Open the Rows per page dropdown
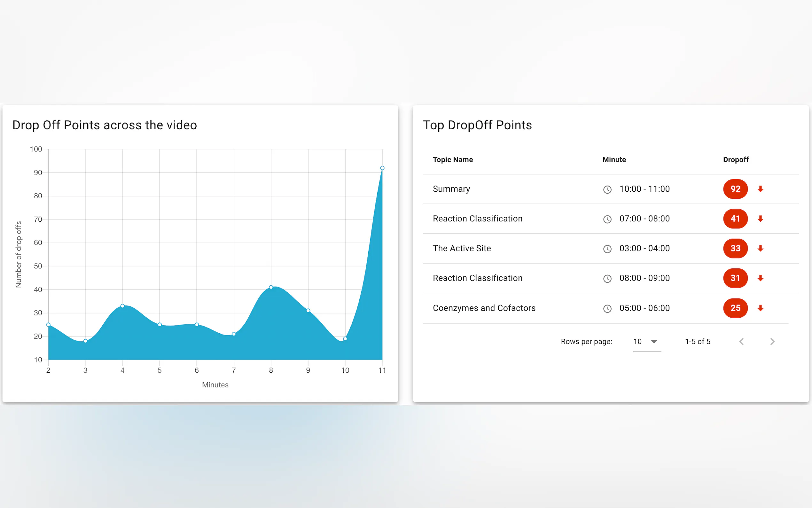Viewport: 812px width, 508px height. pos(646,342)
